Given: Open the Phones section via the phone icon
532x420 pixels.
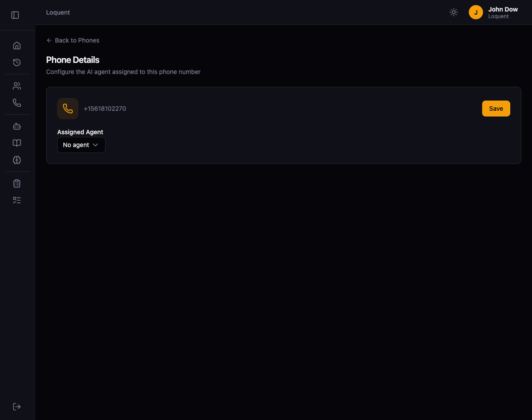Looking at the screenshot, I should tap(17, 102).
